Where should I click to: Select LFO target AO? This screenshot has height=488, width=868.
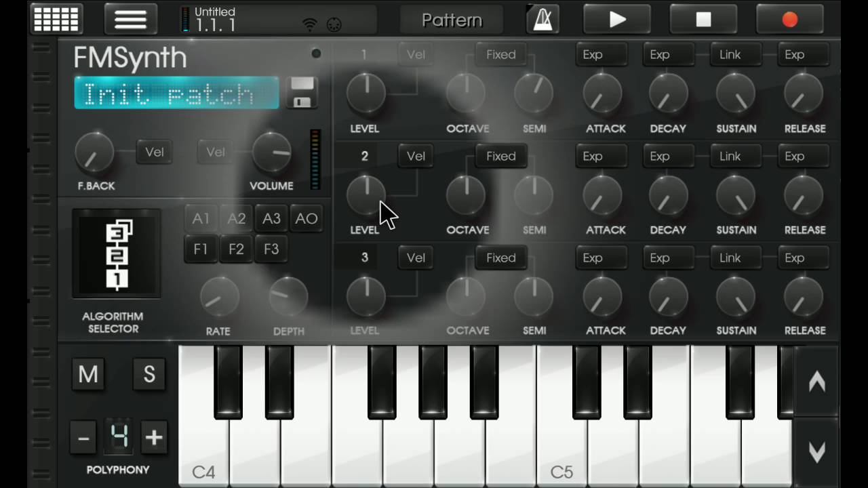(x=307, y=218)
